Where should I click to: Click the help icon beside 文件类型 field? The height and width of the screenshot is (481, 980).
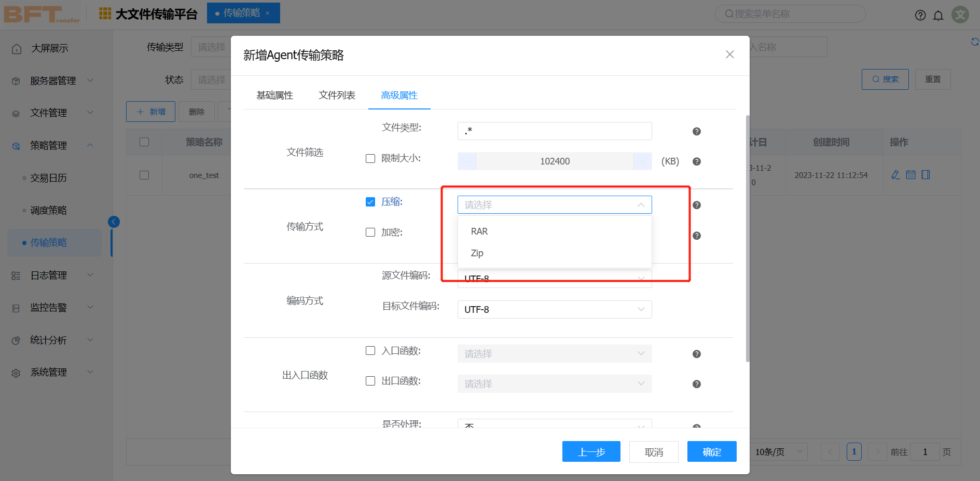pos(696,131)
